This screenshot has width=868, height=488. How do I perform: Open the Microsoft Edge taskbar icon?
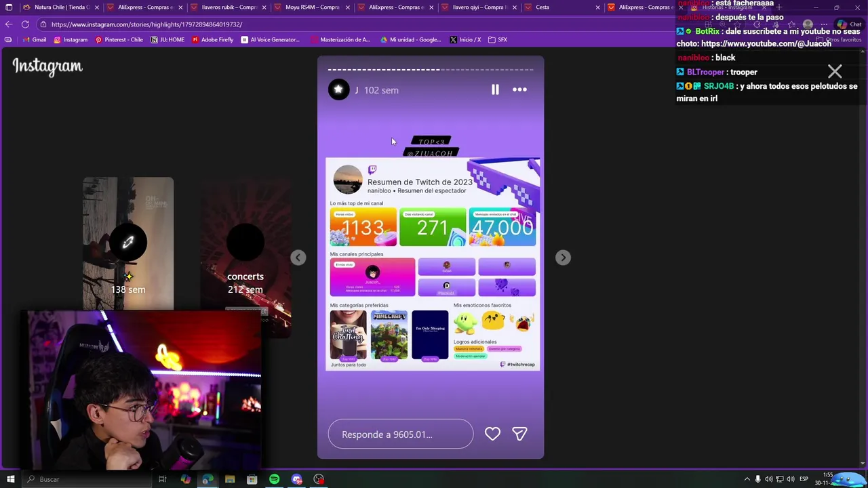[x=208, y=479]
